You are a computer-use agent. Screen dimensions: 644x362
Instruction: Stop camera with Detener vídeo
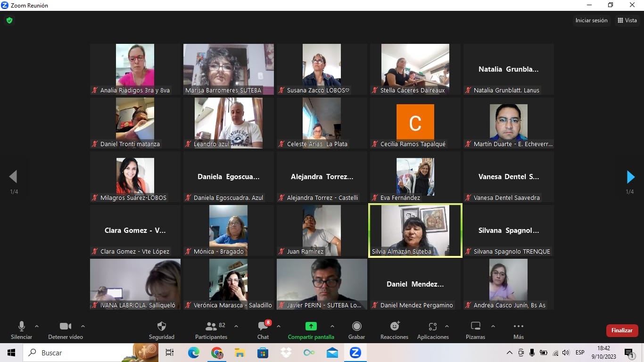point(66,330)
